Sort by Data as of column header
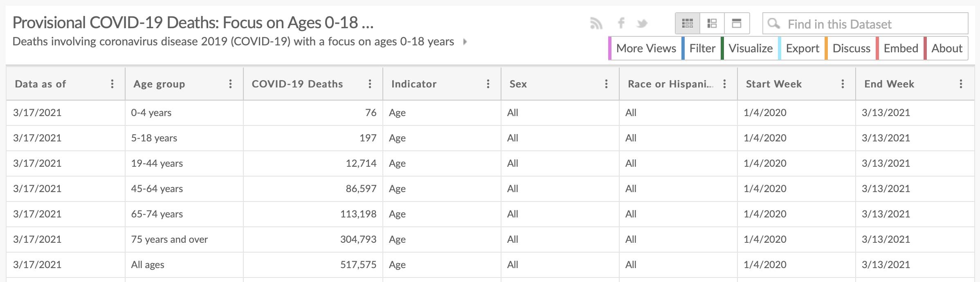The height and width of the screenshot is (282, 980). [x=40, y=84]
